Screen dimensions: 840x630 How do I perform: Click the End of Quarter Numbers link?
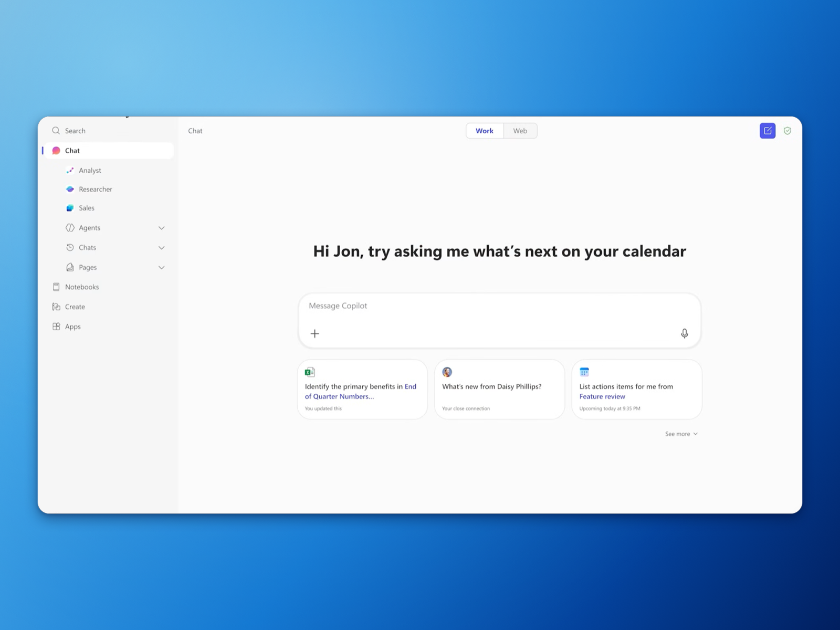click(361, 392)
